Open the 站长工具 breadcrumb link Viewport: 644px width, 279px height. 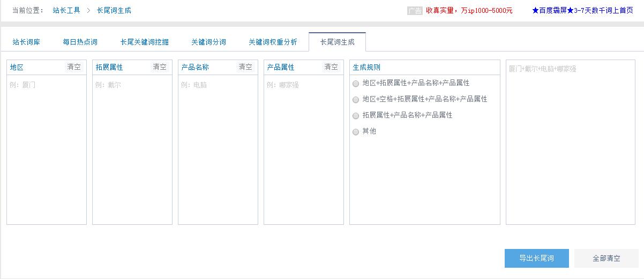(x=66, y=10)
